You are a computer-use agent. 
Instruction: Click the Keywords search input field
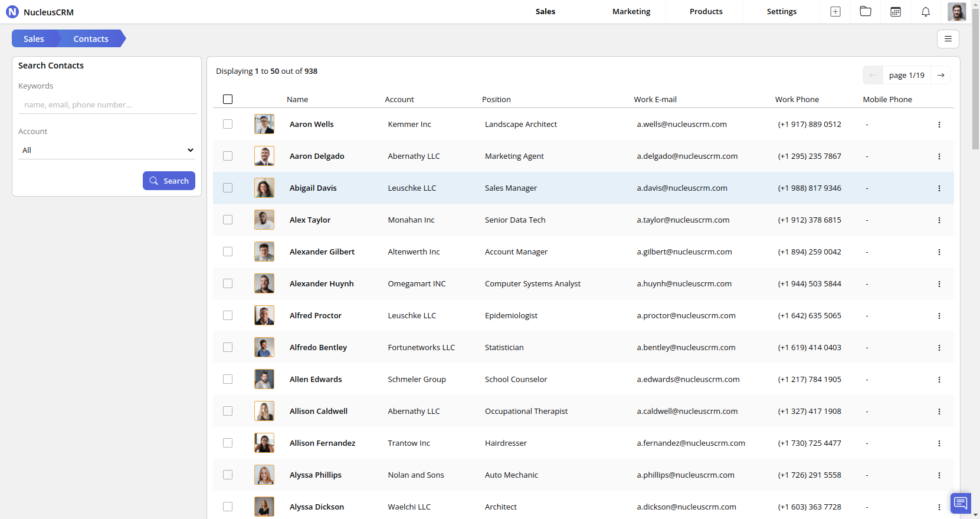click(107, 105)
